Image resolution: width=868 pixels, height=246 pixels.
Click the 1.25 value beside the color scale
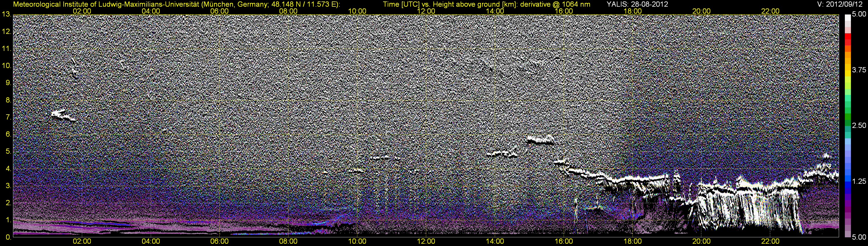(x=859, y=181)
